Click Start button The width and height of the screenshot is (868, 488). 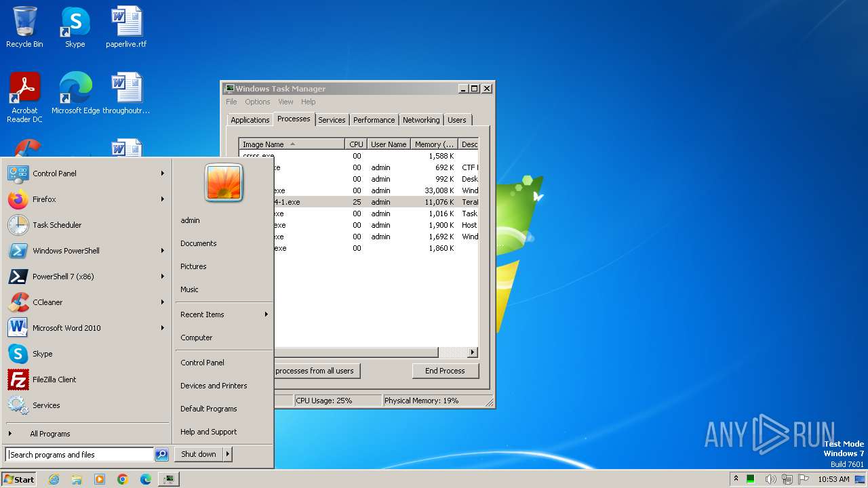(x=19, y=479)
